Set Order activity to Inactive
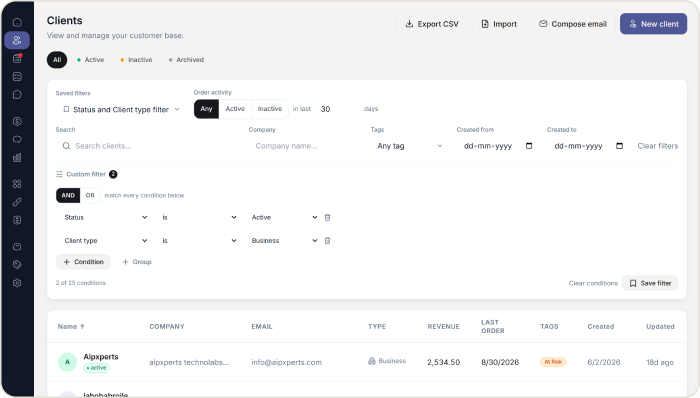 point(270,109)
